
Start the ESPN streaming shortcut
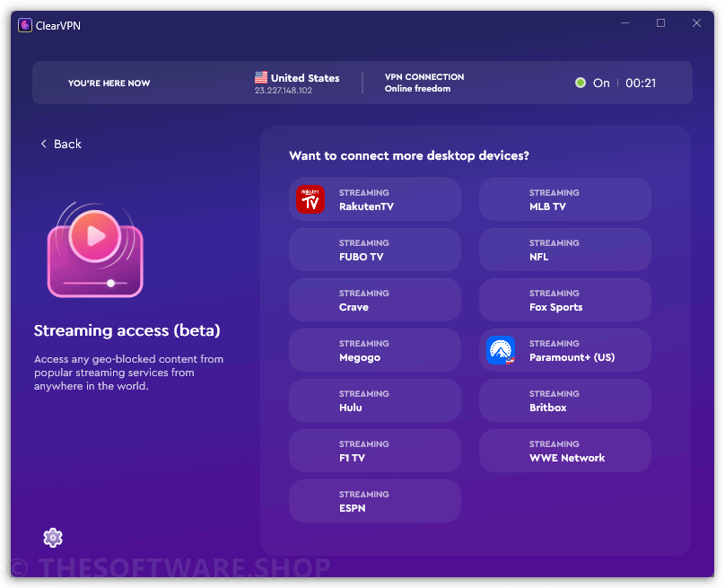[x=375, y=501]
